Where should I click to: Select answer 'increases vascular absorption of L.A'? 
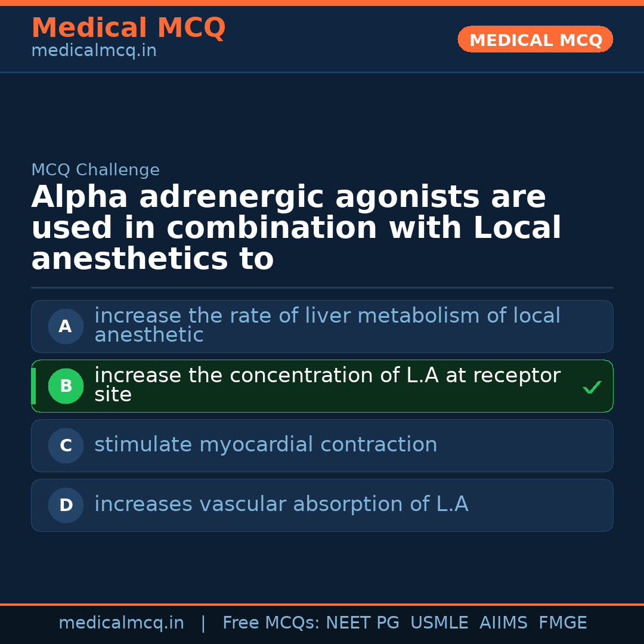tap(281, 504)
